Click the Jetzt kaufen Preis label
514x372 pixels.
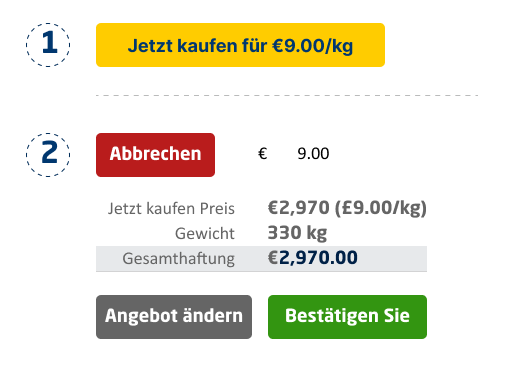(171, 209)
